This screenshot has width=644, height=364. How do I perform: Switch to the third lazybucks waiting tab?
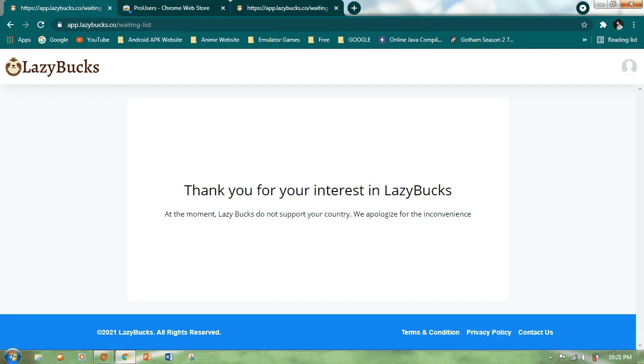tap(287, 8)
